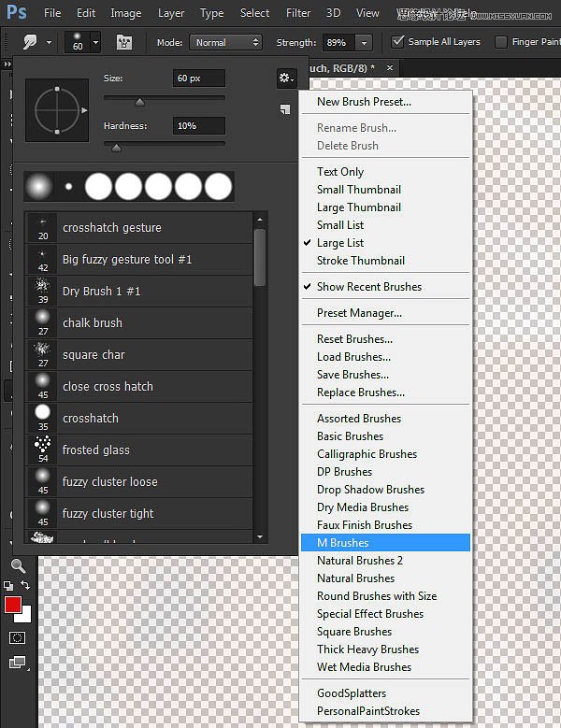Select the Zoom tool magnifier

pyautogui.click(x=18, y=565)
